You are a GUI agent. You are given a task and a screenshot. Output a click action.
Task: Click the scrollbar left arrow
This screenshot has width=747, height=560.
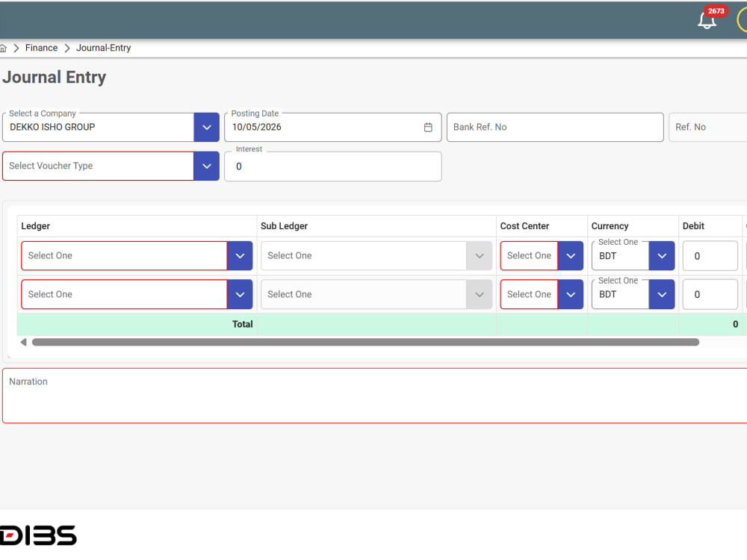click(23, 342)
